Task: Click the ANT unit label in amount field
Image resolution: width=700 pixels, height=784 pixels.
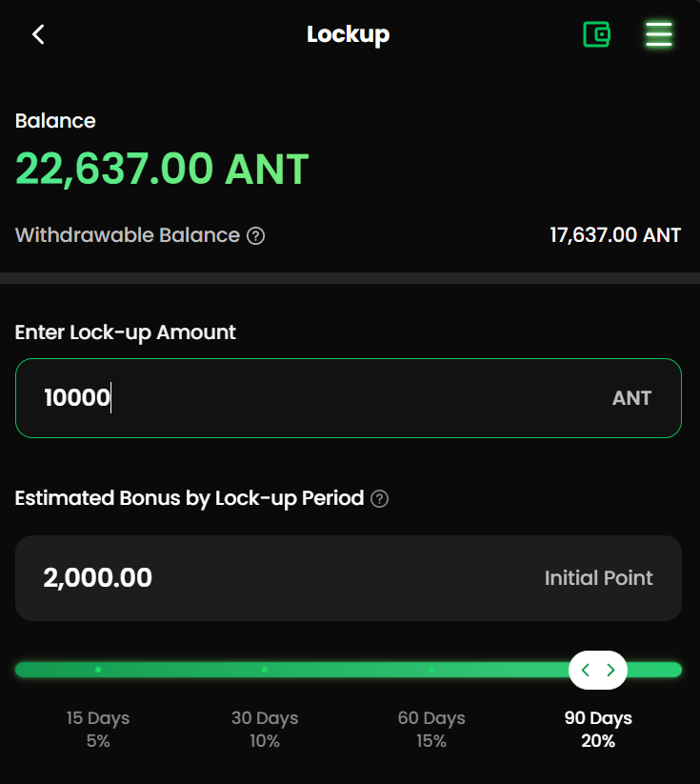Action: [x=631, y=398]
